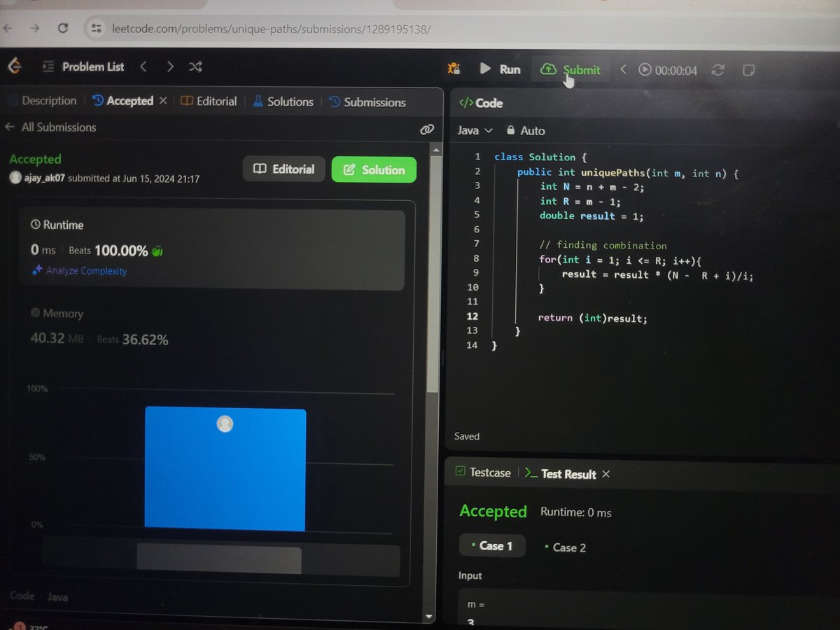Viewport: 840px width, 630px height.
Task: Submit the solution
Action: coord(571,69)
